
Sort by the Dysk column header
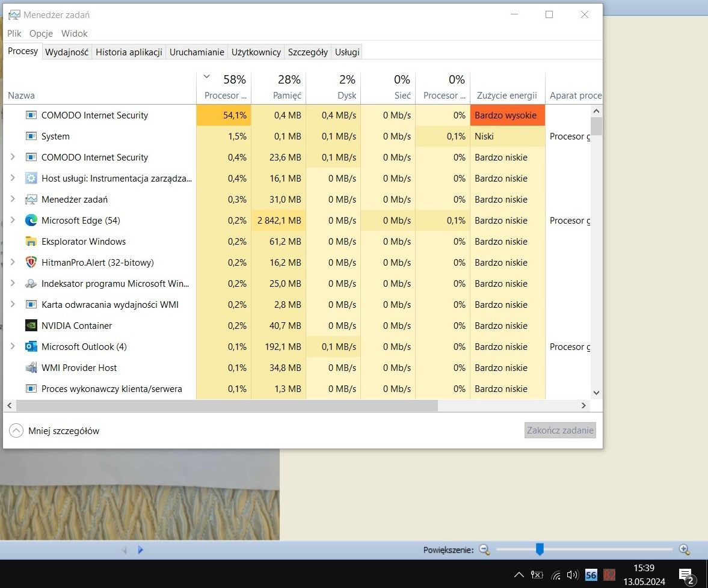333,88
